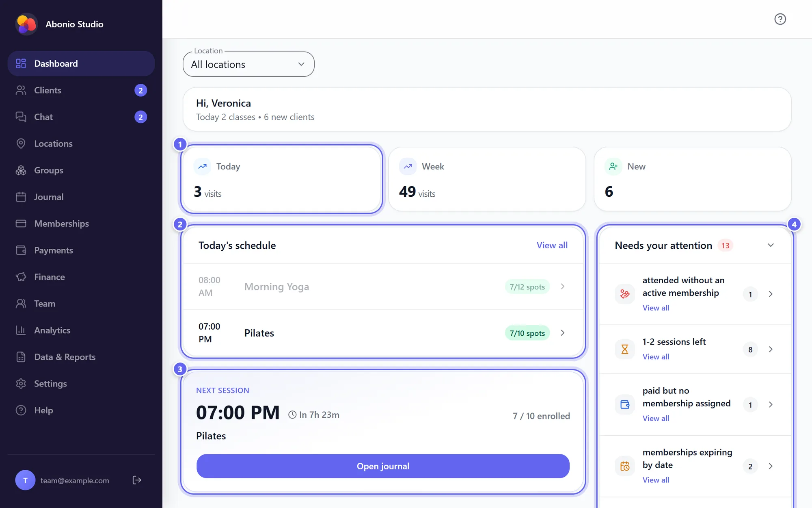Open the All locations dropdown
The image size is (812, 508).
pos(248,64)
